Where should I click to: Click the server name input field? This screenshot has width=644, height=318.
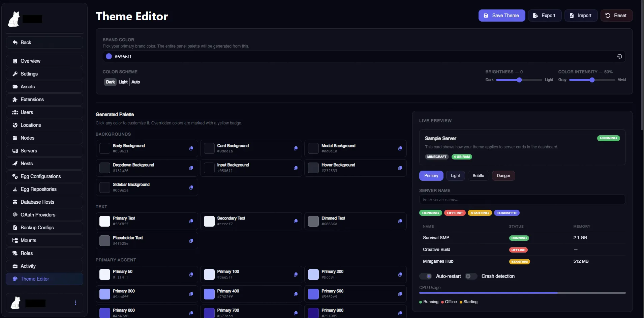pyautogui.click(x=522, y=200)
